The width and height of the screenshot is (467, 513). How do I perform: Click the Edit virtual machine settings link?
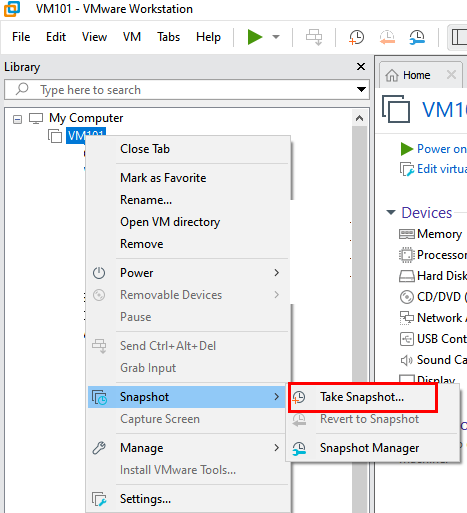coord(442,169)
